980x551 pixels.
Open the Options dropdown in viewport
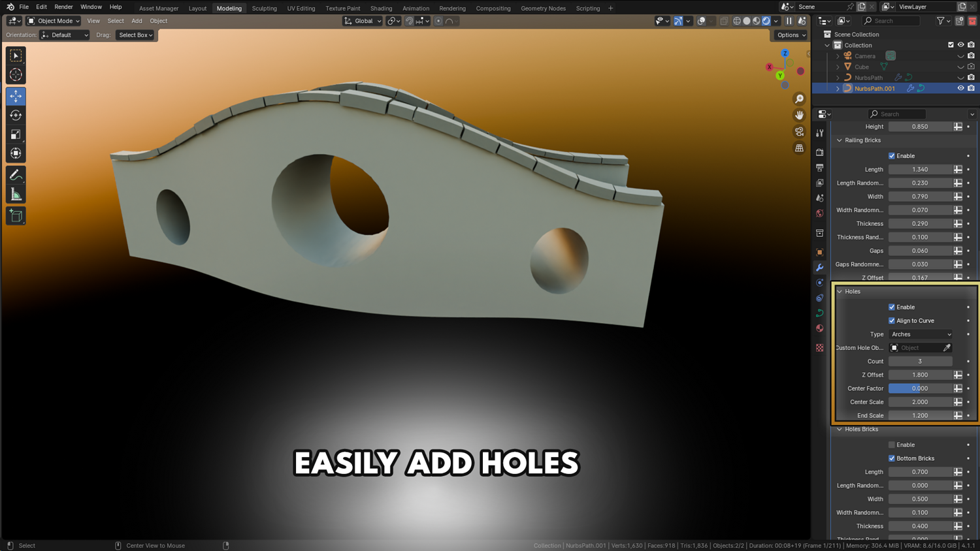(x=791, y=35)
